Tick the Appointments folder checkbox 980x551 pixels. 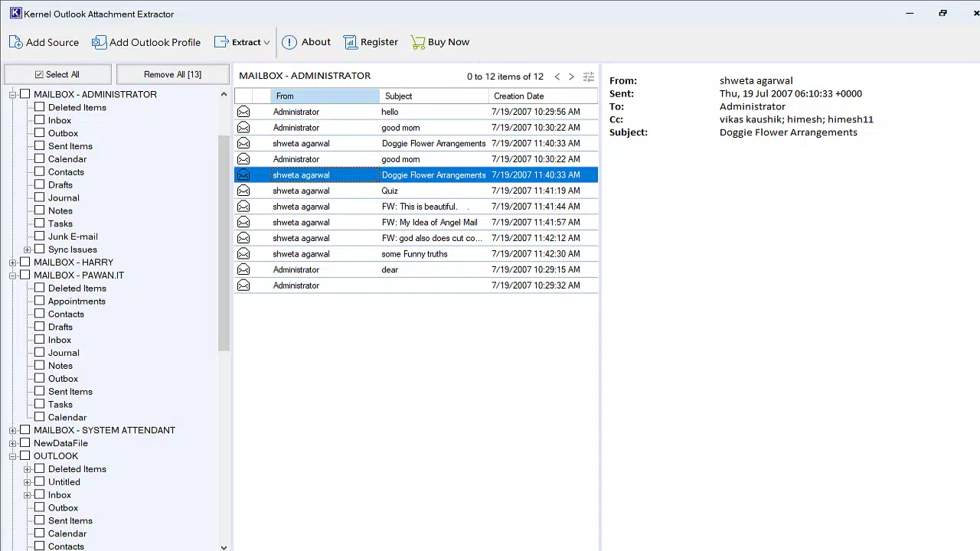pos(40,301)
